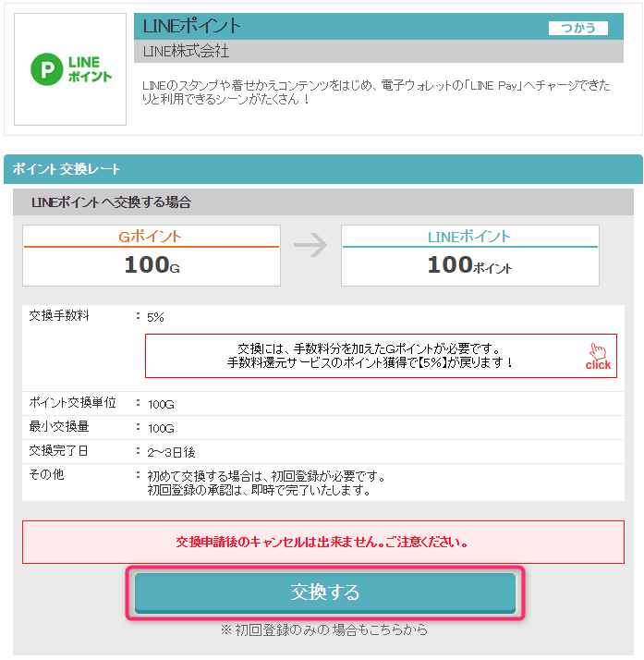Click the つかう tag button

578,29
